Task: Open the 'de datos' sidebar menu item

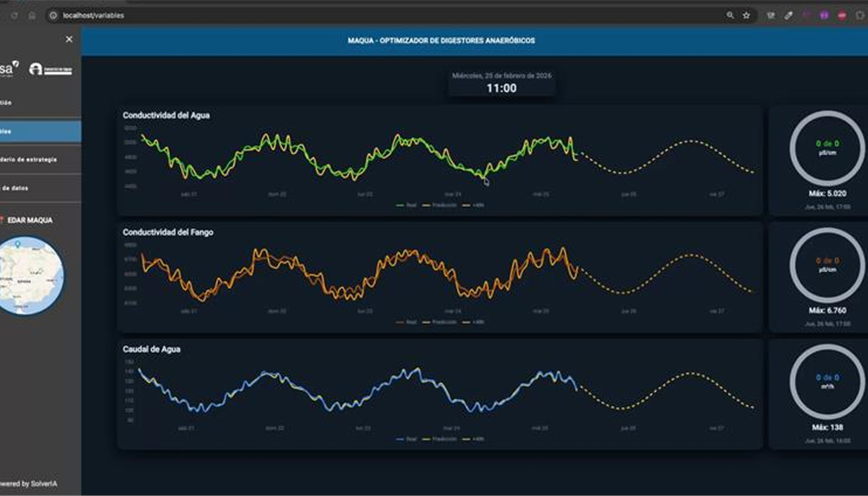Action: [x=40, y=188]
